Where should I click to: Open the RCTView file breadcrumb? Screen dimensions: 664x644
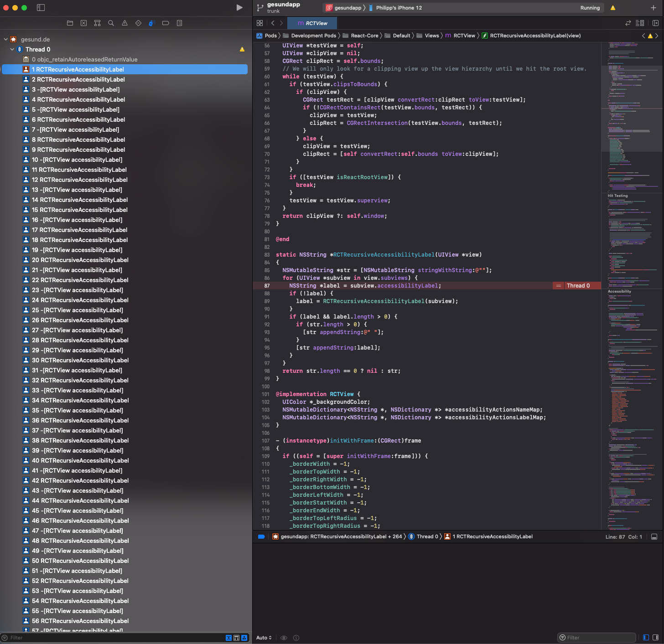[460, 36]
